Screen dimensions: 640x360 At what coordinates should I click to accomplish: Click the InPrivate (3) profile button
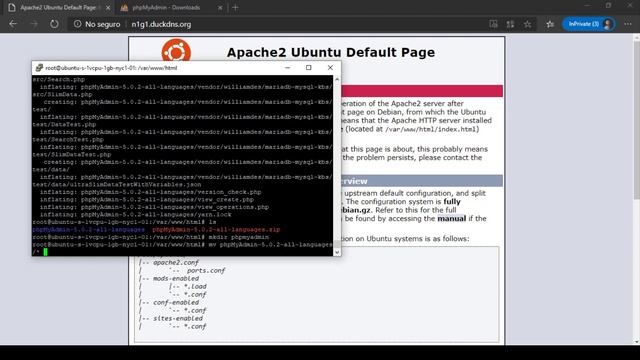(589, 24)
